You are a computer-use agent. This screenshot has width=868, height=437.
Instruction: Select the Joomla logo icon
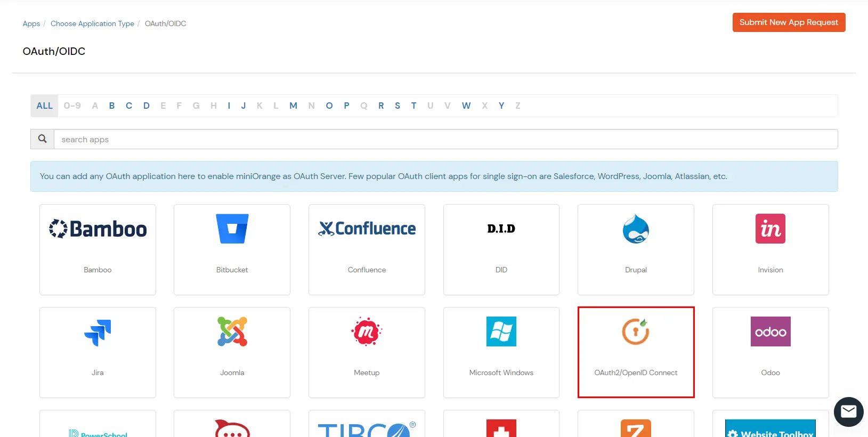(x=232, y=331)
